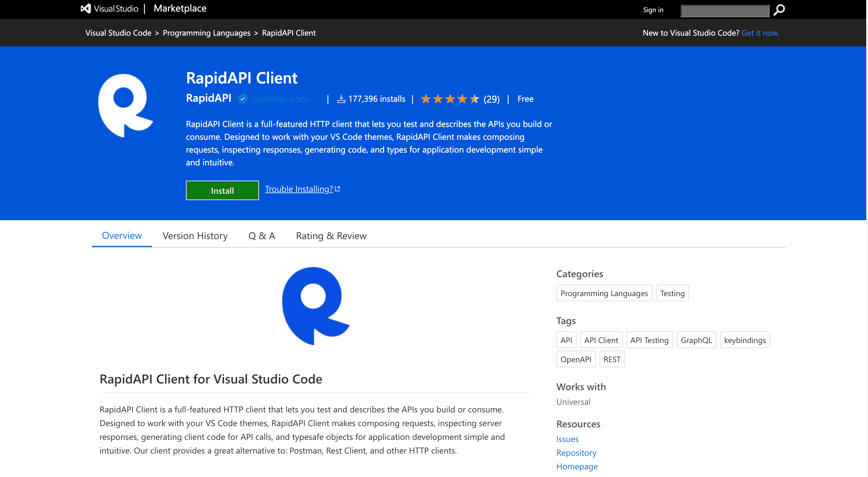Open the Repository resource link
This screenshot has width=868, height=477.
click(x=576, y=453)
